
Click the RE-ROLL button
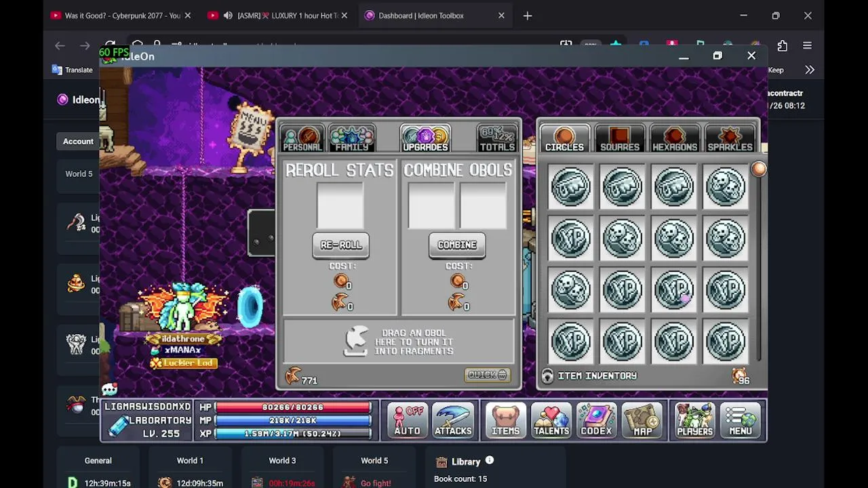click(341, 245)
